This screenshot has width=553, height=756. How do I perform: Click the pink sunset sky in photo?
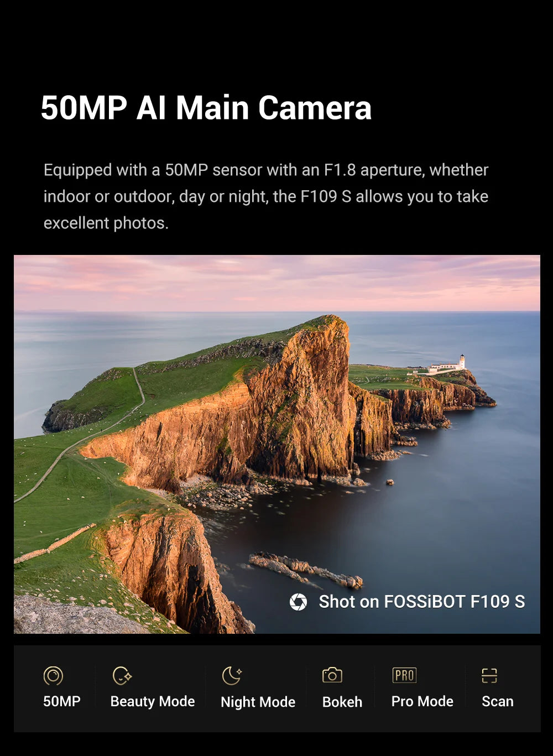click(276, 283)
